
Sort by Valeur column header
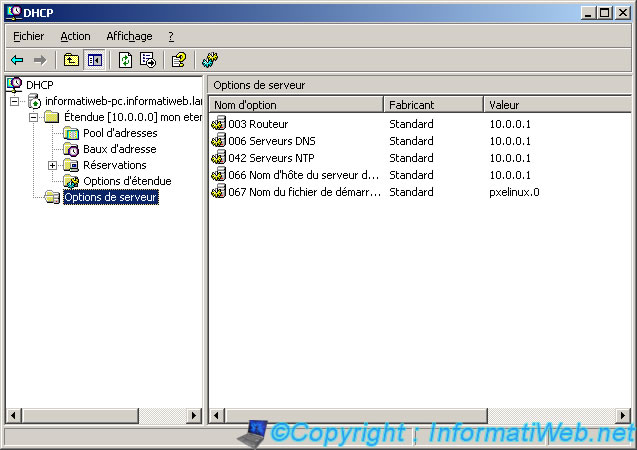click(550, 104)
